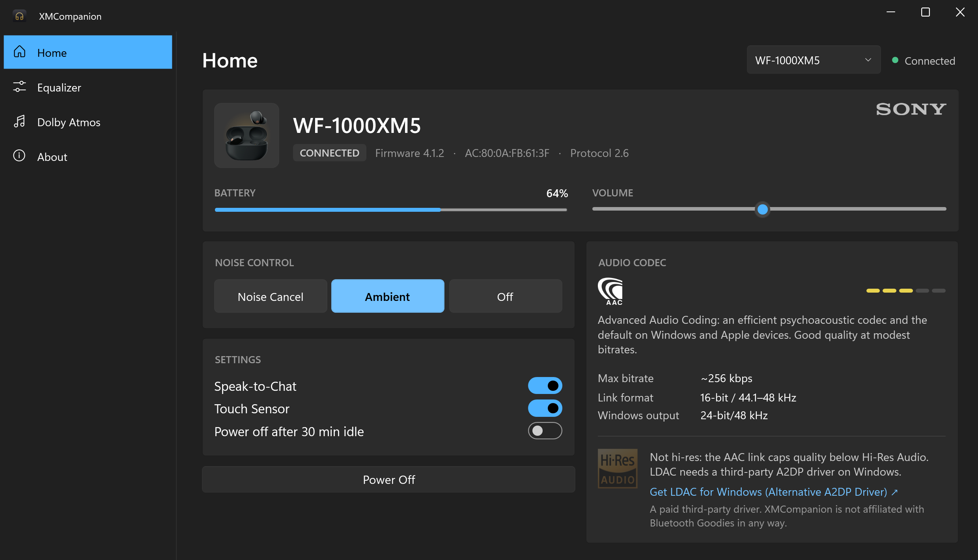Click the VOLUME label
Image resolution: width=978 pixels, height=560 pixels.
coord(612,193)
